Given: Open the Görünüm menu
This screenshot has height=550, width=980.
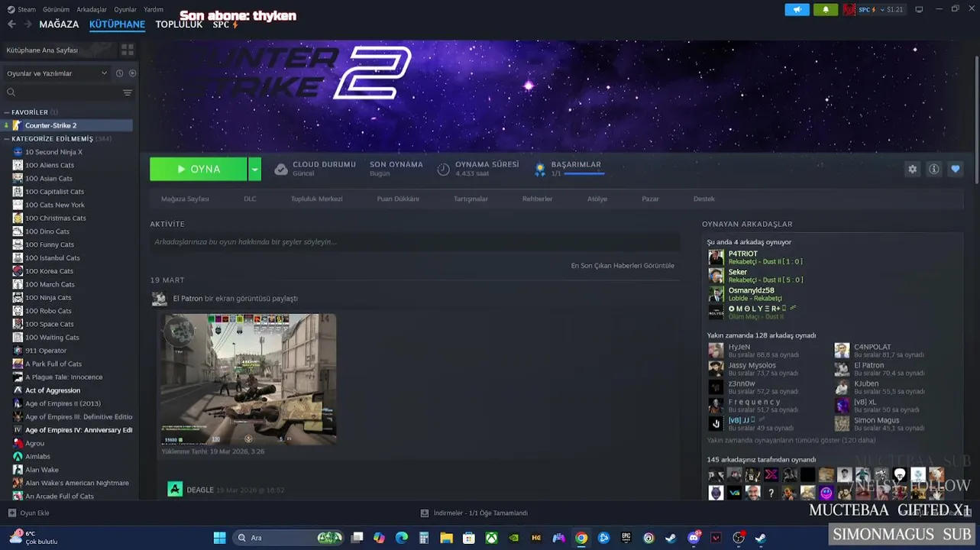Looking at the screenshot, I should pyautogui.click(x=56, y=9).
